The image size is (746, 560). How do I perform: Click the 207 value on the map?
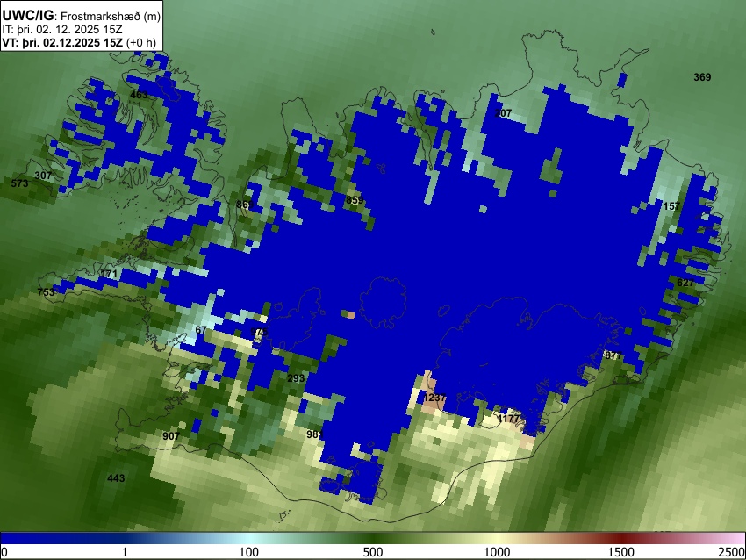click(x=503, y=113)
